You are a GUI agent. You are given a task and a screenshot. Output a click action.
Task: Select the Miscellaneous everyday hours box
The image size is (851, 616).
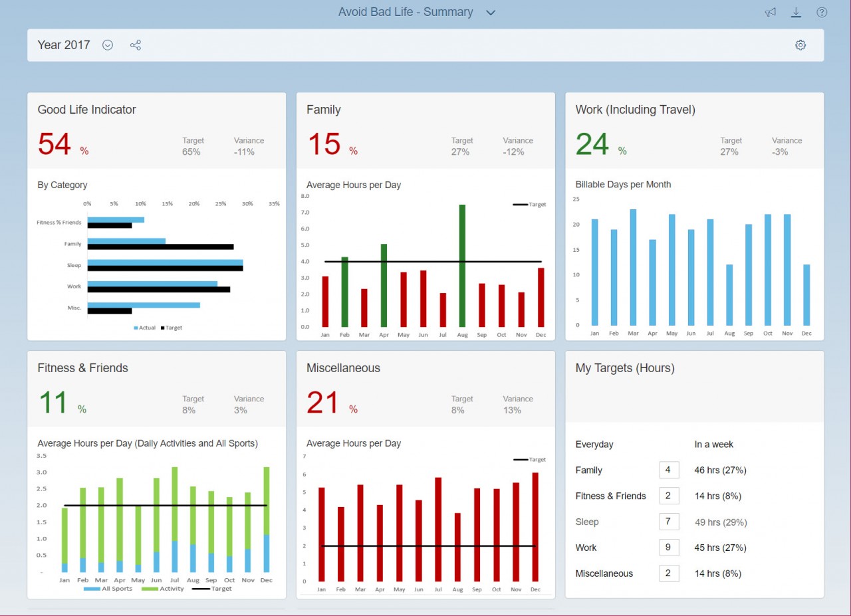click(669, 573)
